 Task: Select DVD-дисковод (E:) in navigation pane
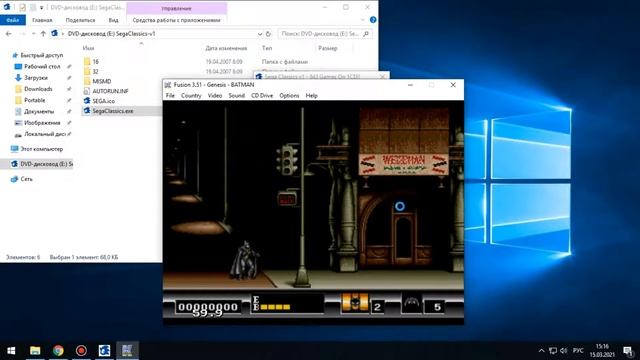(47, 164)
